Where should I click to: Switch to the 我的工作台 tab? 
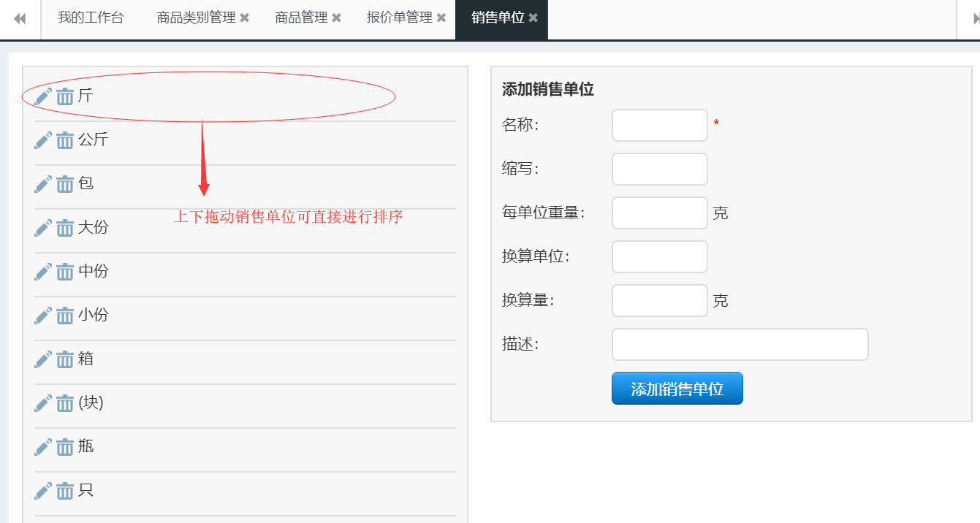tap(91, 18)
